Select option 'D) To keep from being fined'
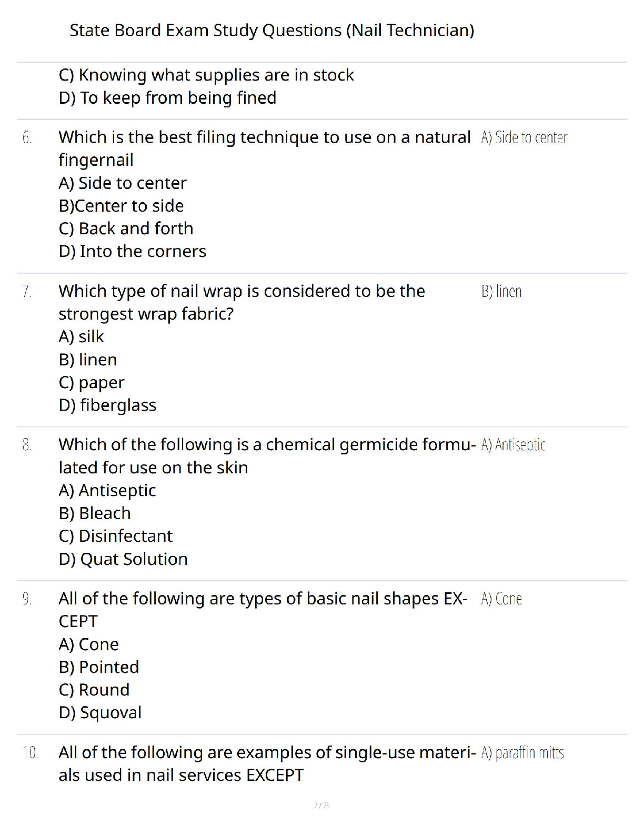 click(167, 98)
